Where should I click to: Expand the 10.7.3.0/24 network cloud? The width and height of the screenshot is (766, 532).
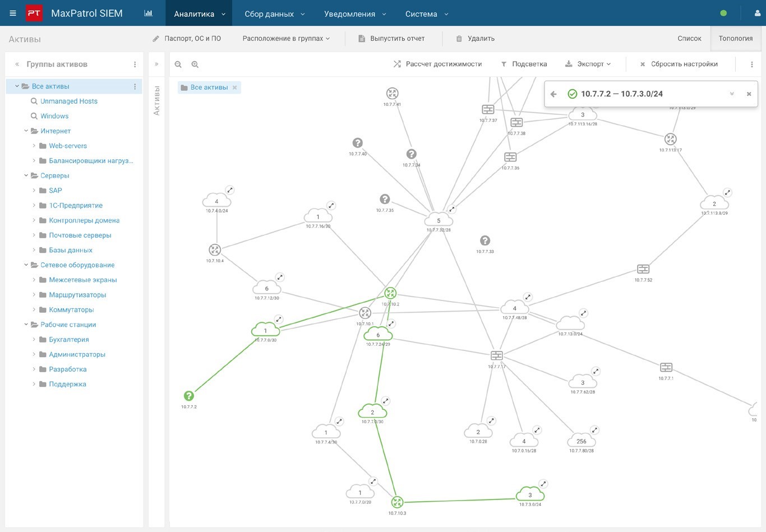[543, 484]
